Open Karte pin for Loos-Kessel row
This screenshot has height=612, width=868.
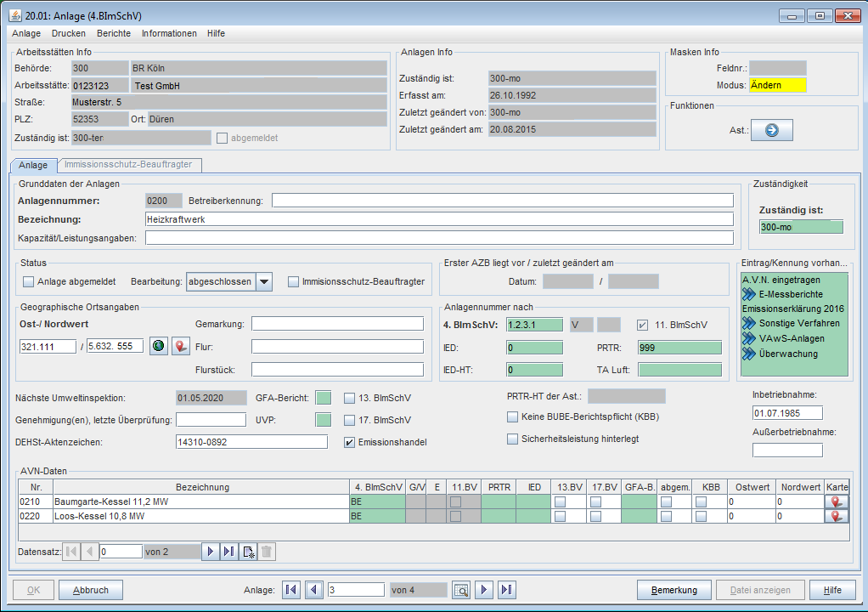(837, 516)
